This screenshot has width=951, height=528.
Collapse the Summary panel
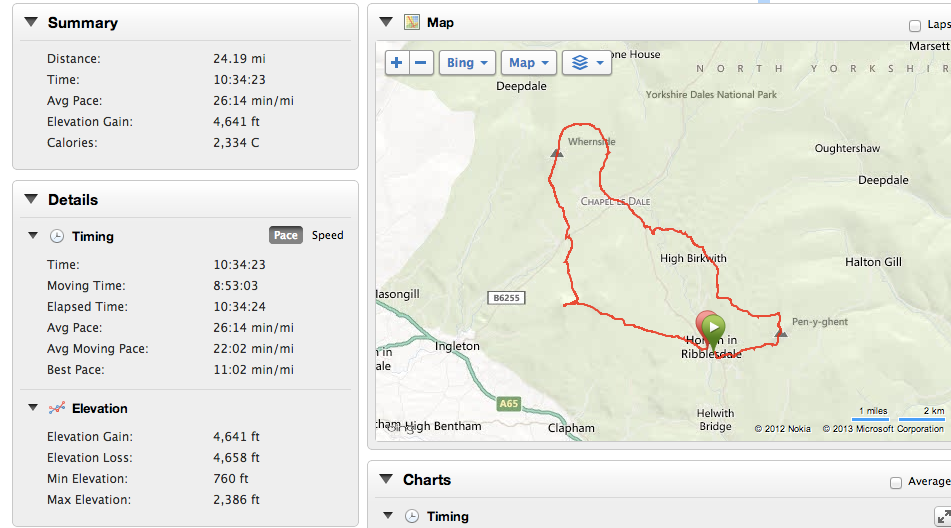point(30,22)
